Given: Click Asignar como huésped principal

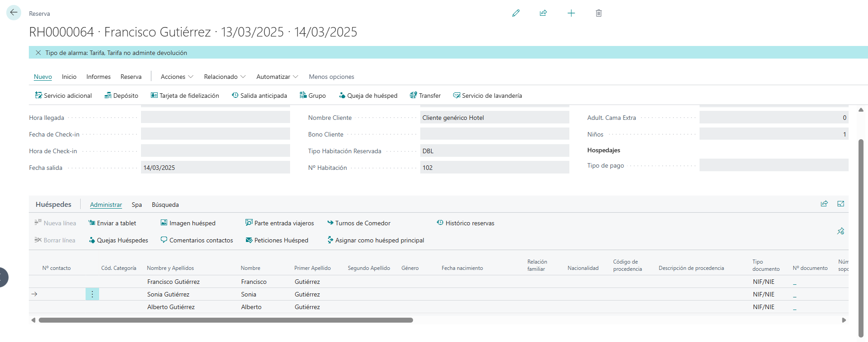Looking at the screenshot, I should click(376, 240).
